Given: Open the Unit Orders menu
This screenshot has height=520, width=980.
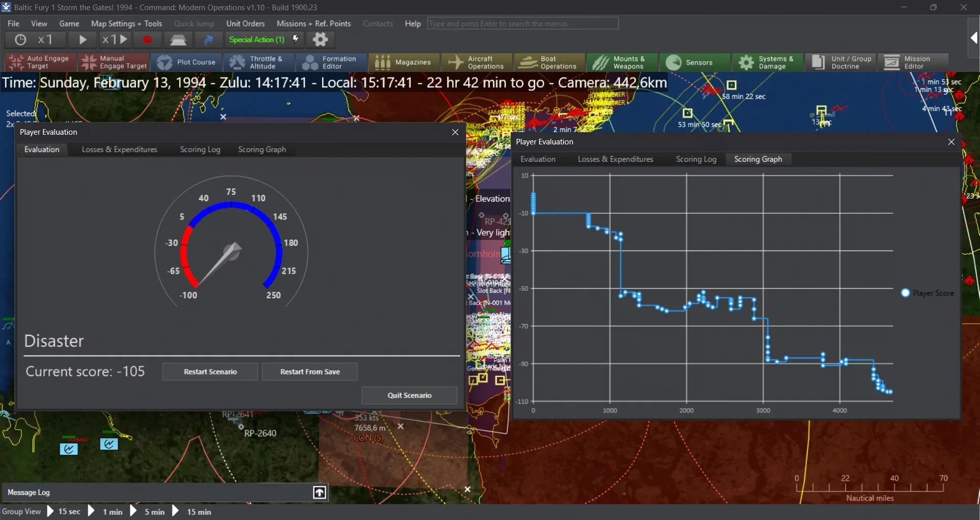Looking at the screenshot, I should (x=246, y=23).
